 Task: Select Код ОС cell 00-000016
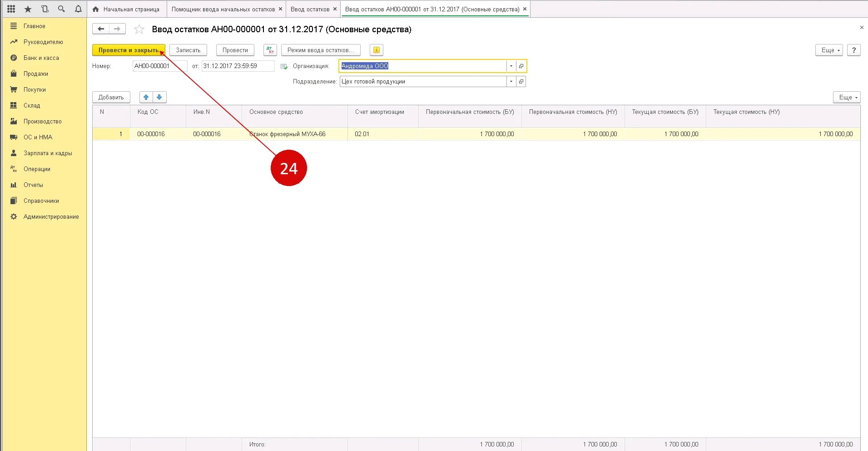[158, 134]
